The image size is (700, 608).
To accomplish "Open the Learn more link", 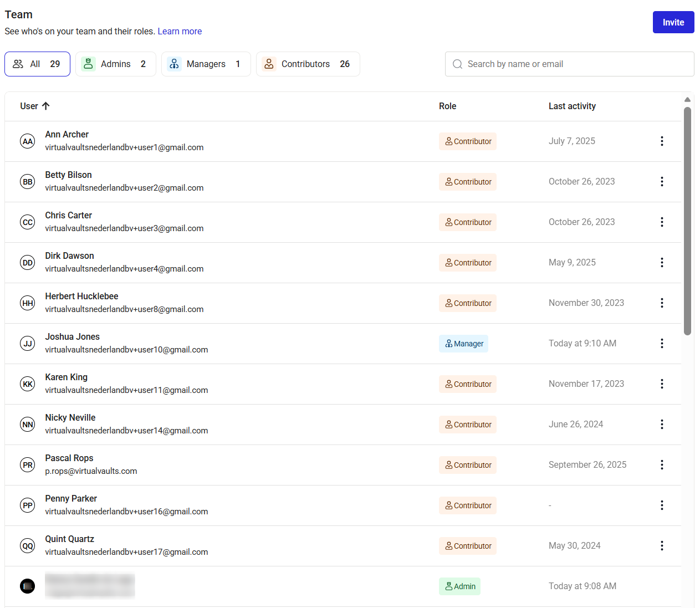I will [x=180, y=32].
